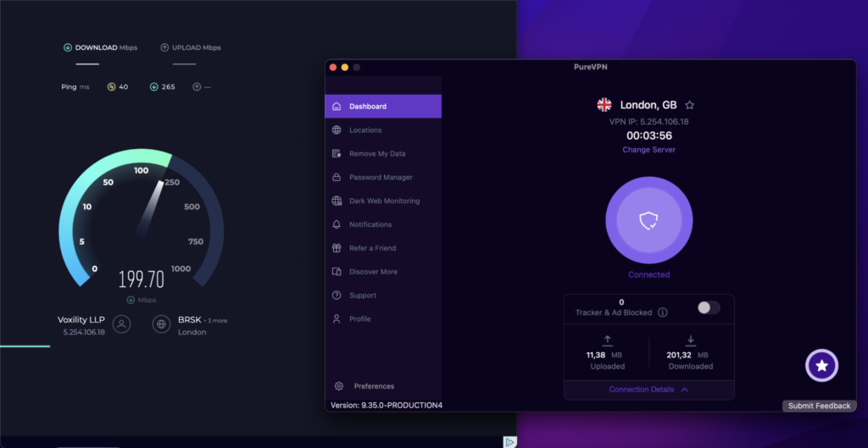Click the BRSK server name
This screenshot has width=868, height=448.
point(189,319)
